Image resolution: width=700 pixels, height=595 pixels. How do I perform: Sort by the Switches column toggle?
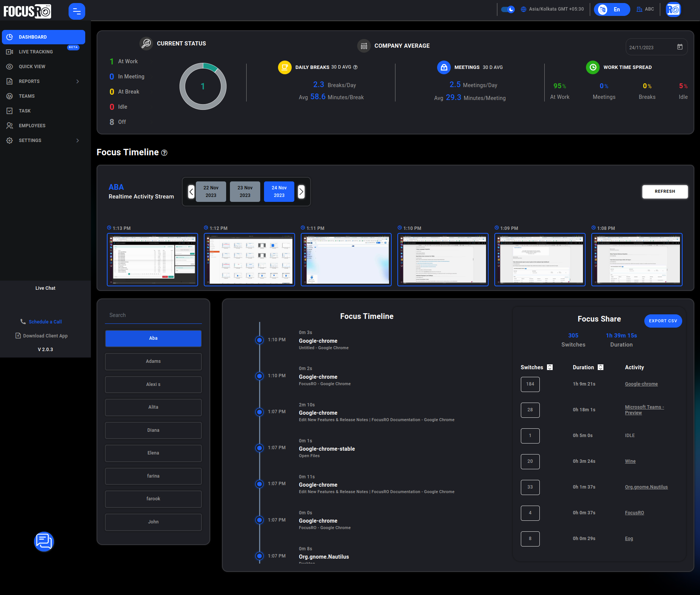coord(550,367)
